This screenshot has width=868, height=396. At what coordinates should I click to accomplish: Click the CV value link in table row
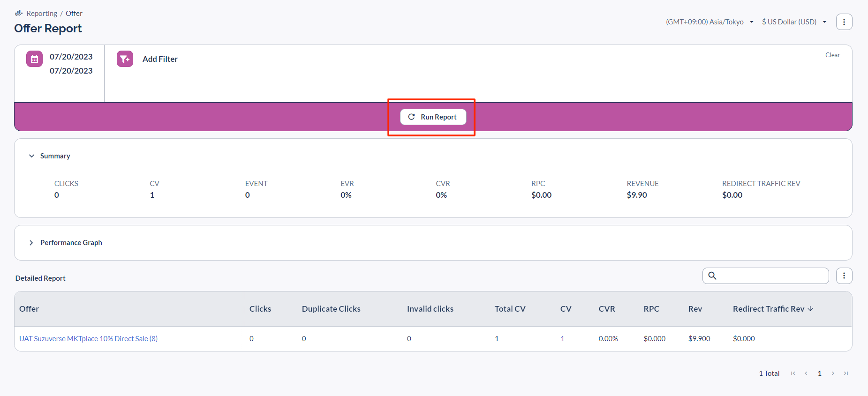tap(562, 339)
